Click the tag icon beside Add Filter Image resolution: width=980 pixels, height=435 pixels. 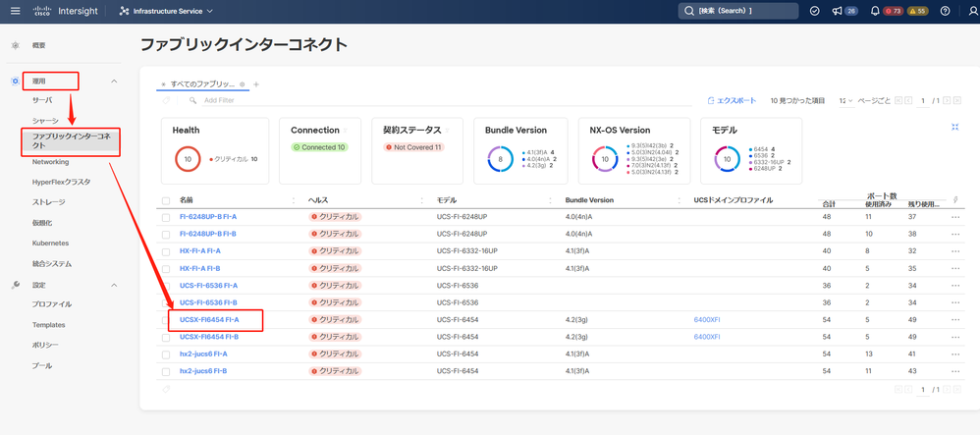pyautogui.click(x=166, y=100)
